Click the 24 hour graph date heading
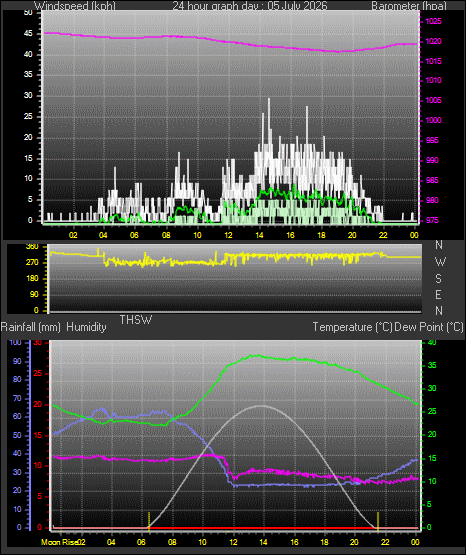466x555 pixels. tap(250, 6)
